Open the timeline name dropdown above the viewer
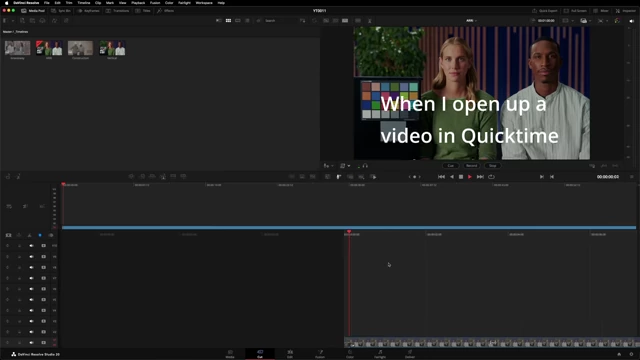 coord(471,20)
